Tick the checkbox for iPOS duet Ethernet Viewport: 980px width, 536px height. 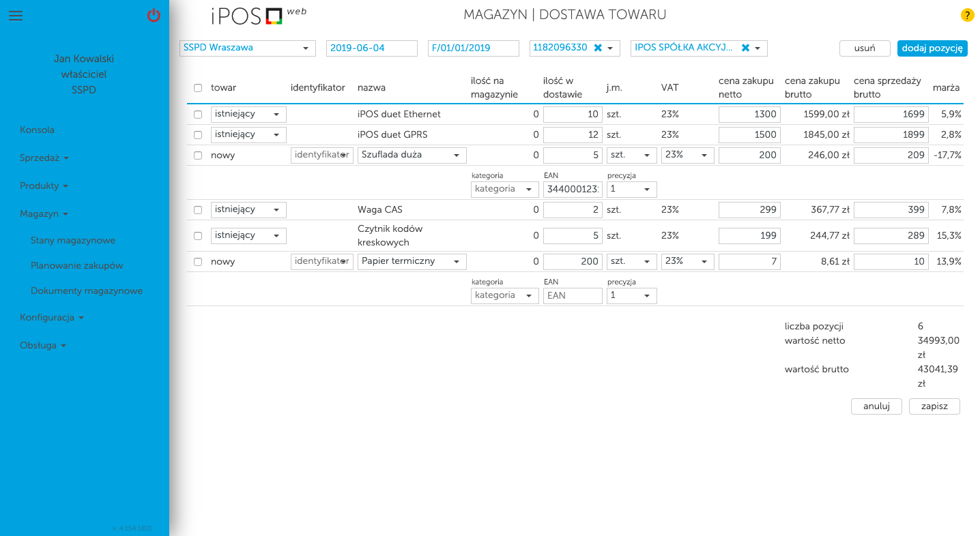coord(198,115)
